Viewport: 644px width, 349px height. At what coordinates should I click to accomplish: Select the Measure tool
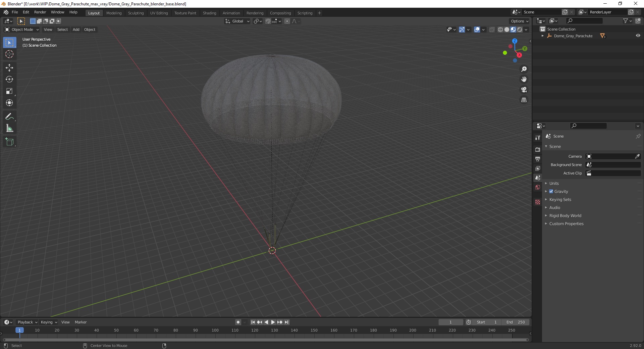coord(9,128)
